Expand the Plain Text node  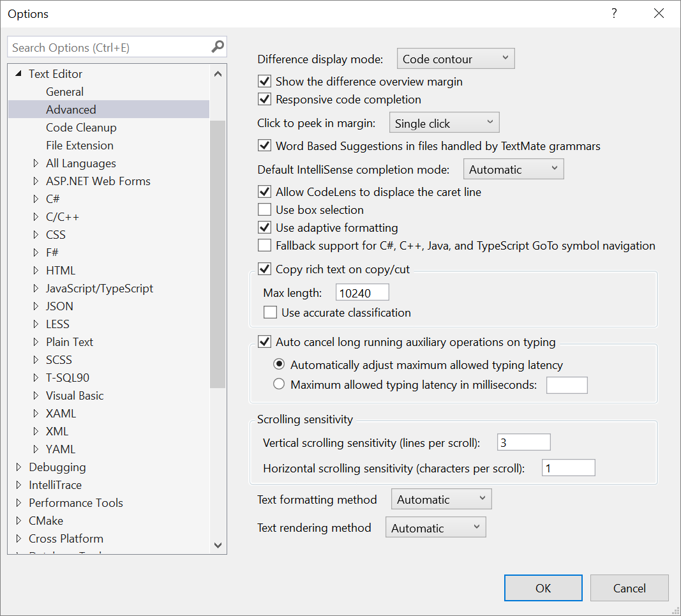(36, 342)
